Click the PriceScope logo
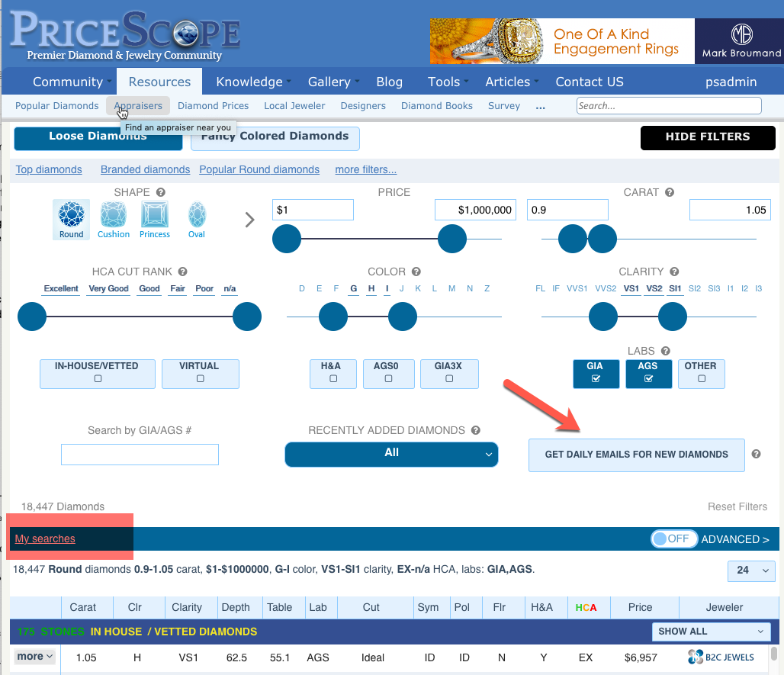Screen dimensions: 784x675 click(x=125, y=35)
